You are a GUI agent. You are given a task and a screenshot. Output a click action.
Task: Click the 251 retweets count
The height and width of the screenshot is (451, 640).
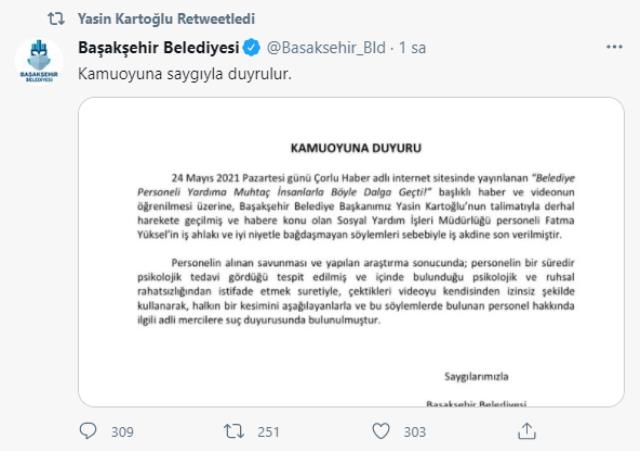tap(268, 432)
